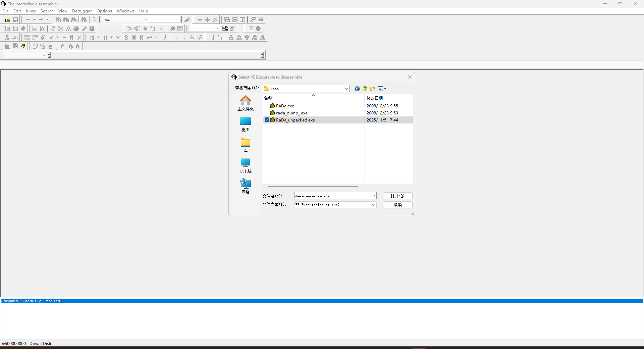Click the horizontal scrollbar of the file list
The image size is (644, 349).
[x=313, y=186]
